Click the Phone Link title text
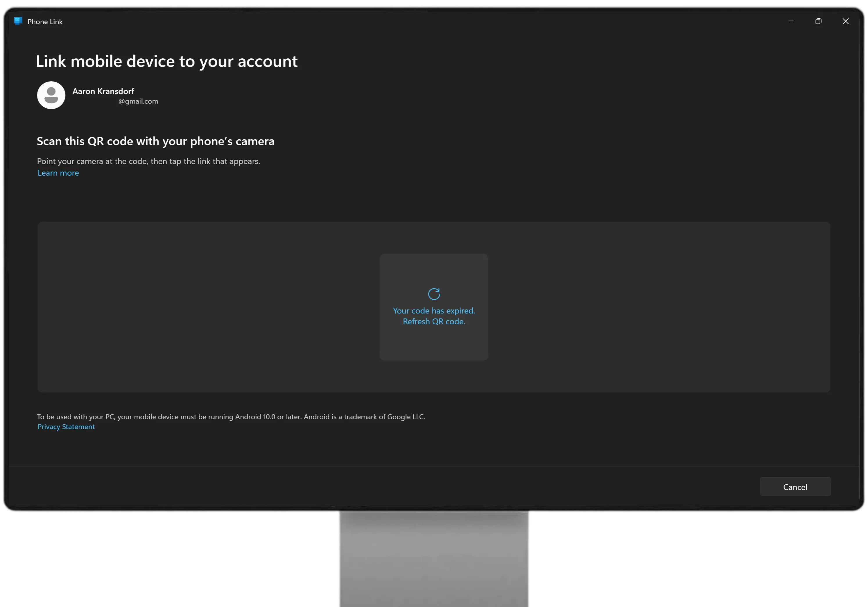 [45, 21]
